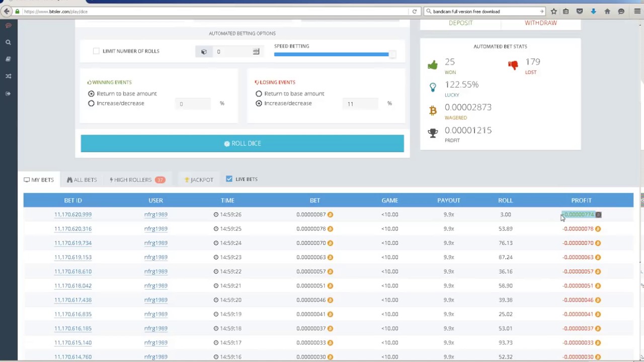Click the Roll Dice button

click(242, 143)
